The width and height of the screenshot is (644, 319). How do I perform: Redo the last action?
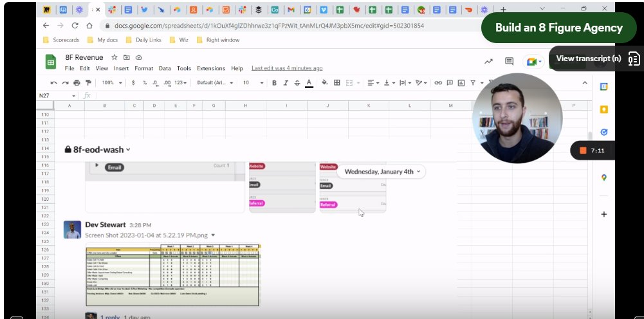tap(65, 83)
